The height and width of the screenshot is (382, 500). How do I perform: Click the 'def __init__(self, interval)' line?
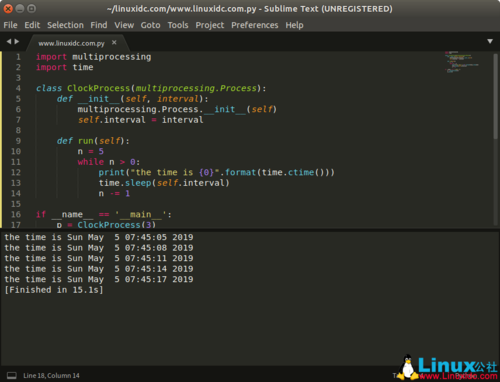click(x=132, y=99)
